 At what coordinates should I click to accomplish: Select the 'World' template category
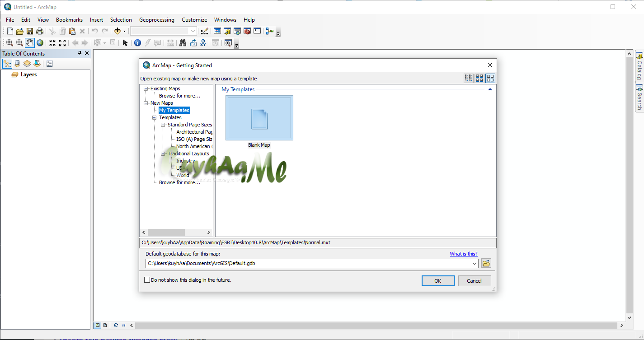coord(183,175)
